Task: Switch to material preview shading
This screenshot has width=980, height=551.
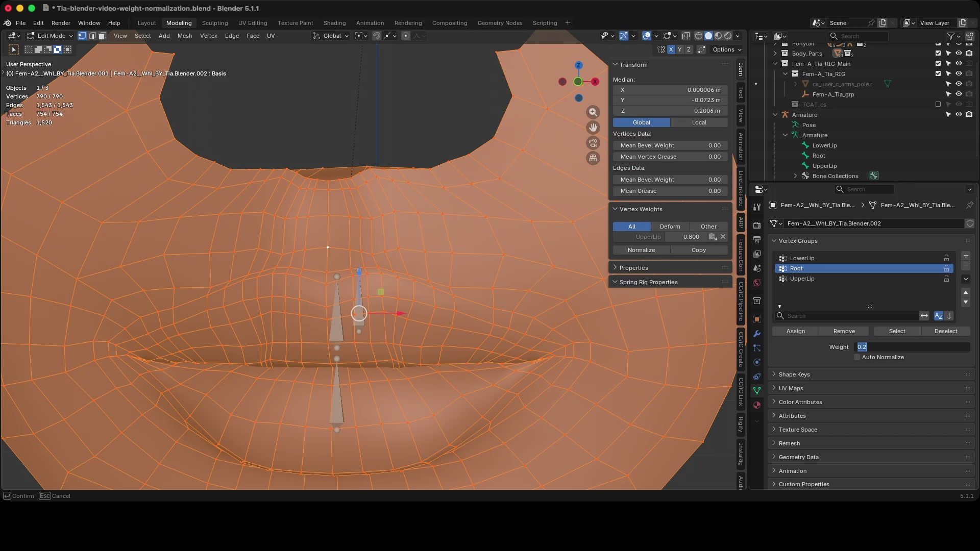Action: [718, 36]
